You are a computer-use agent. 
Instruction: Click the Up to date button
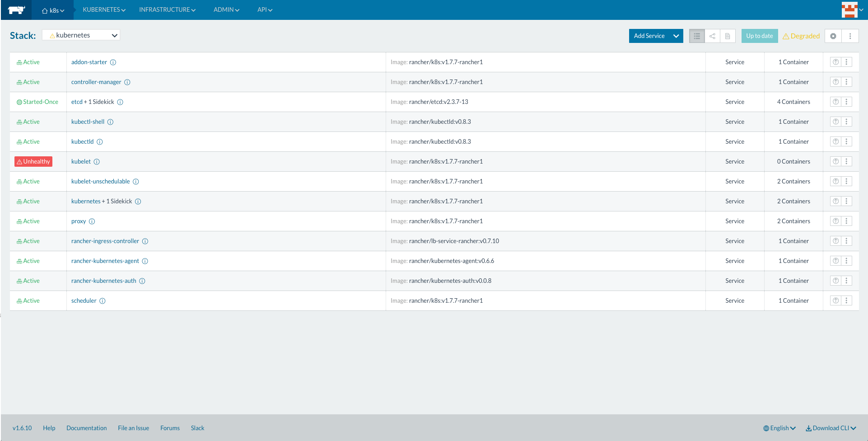tap(760, 36)
